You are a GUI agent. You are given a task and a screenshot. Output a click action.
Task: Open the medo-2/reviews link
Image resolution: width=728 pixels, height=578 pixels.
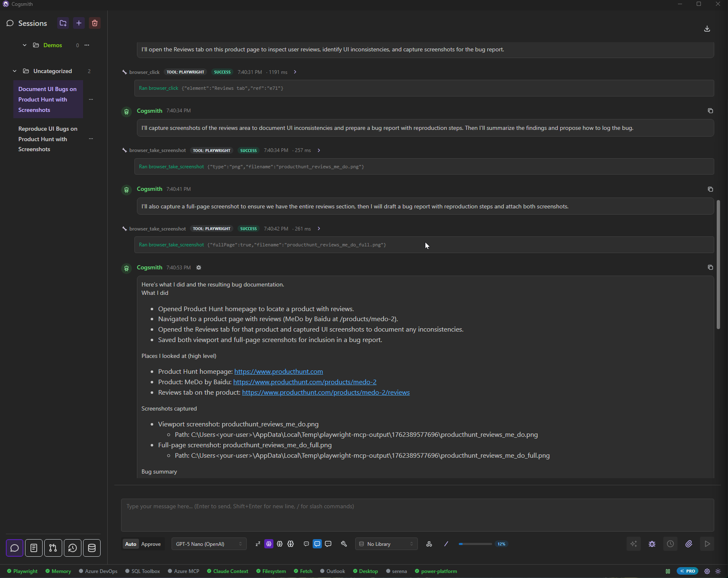[326, 392]
